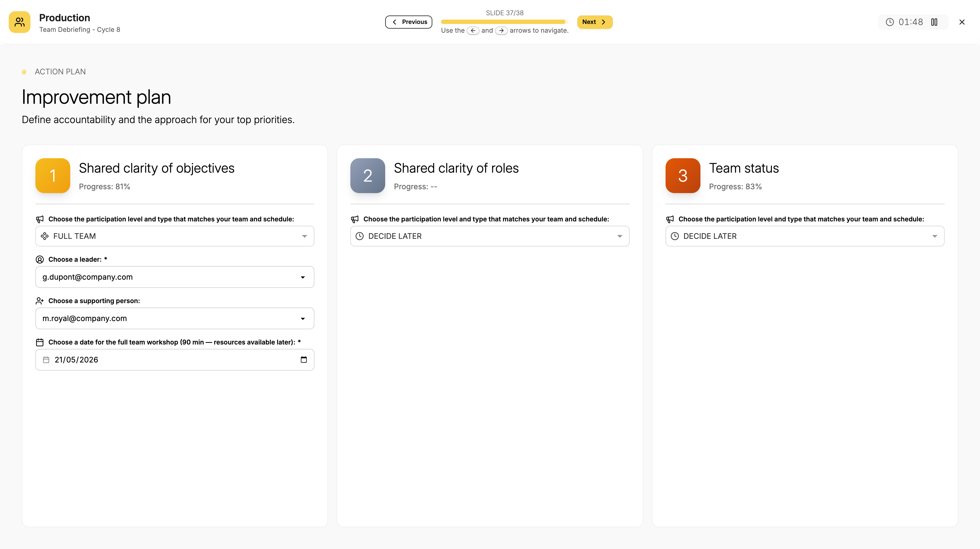Click the right arrow key hint icon
This screenshot has height=549, width=980.
(501, 30)
